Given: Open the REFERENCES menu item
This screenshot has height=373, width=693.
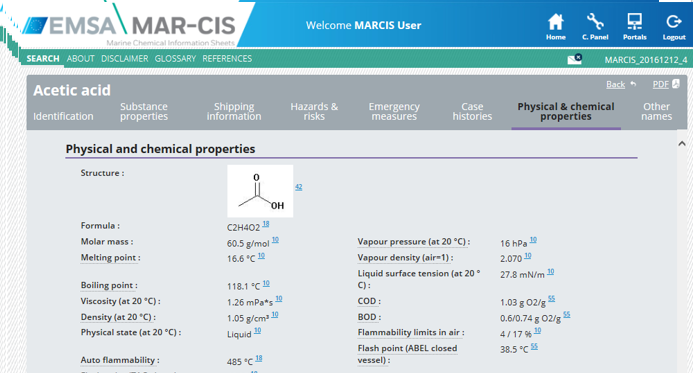Looking at the screenshot, I should coord(227,58).
